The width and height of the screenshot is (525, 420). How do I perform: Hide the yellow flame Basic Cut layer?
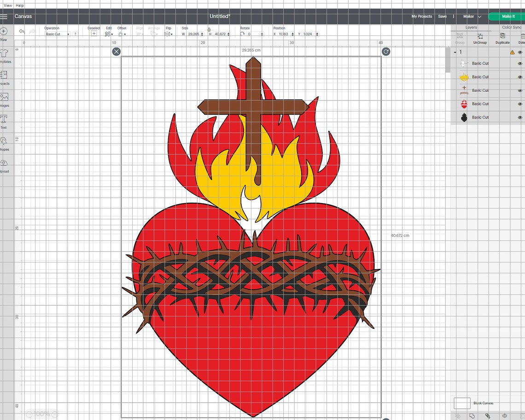[x=520, y=76]
